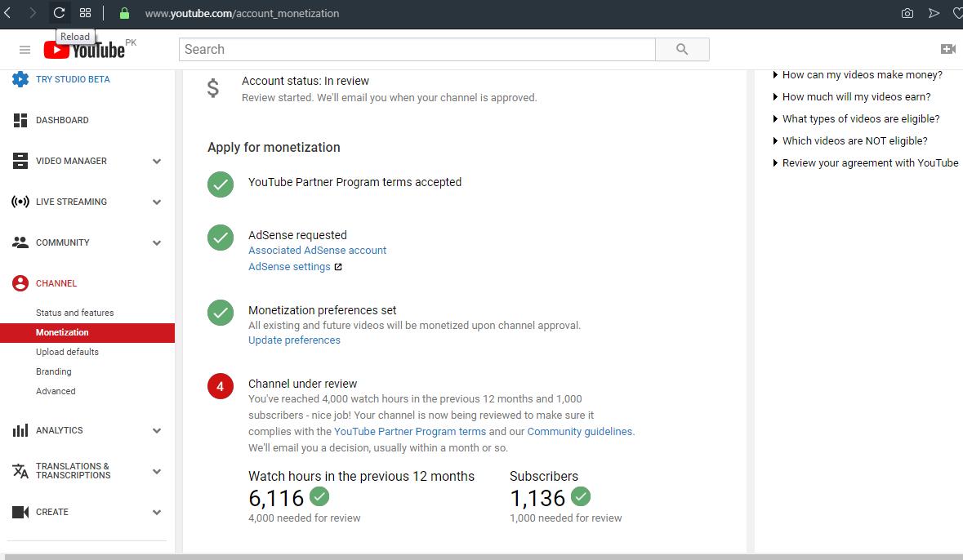
Task: Click checkmark beside AdSense requested
Action: (221, 238)
